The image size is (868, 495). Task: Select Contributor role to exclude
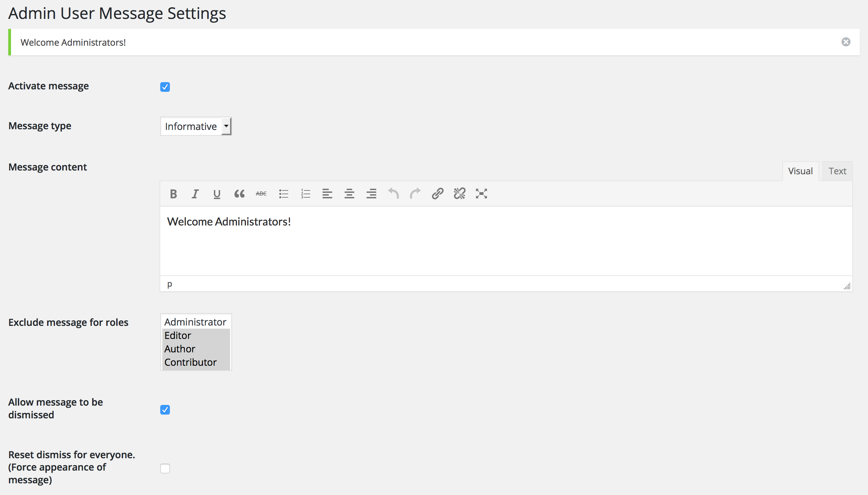[190, 362]
